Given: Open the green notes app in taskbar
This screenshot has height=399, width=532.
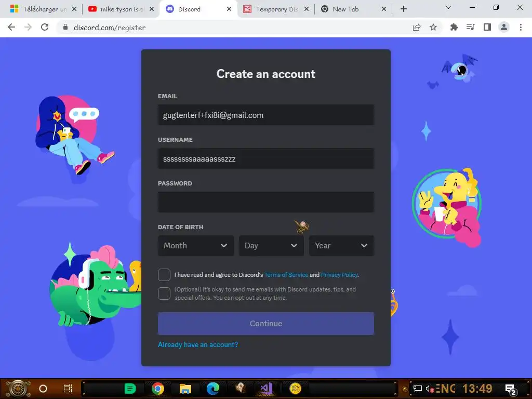Looking at the screenshot, I should coord(130,389).
